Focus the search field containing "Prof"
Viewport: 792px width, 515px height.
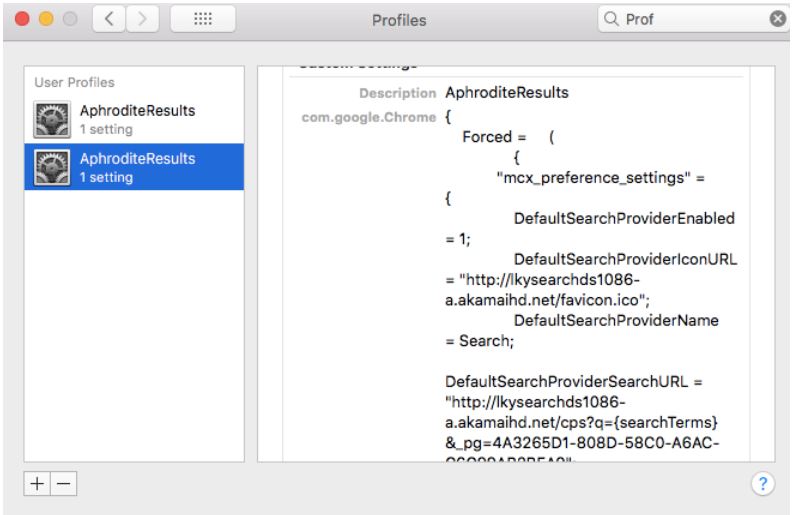(x=690, y=19)
